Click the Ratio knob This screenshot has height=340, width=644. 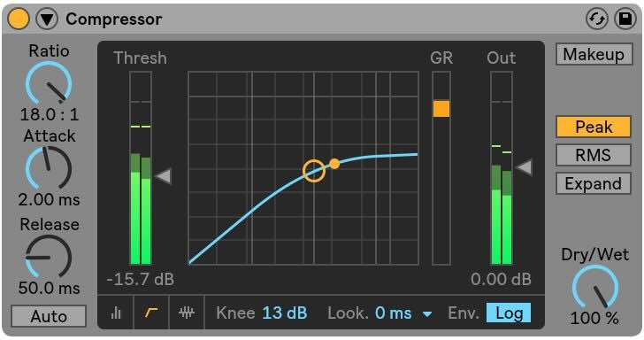pyautogui.click(x=49, y=84)
